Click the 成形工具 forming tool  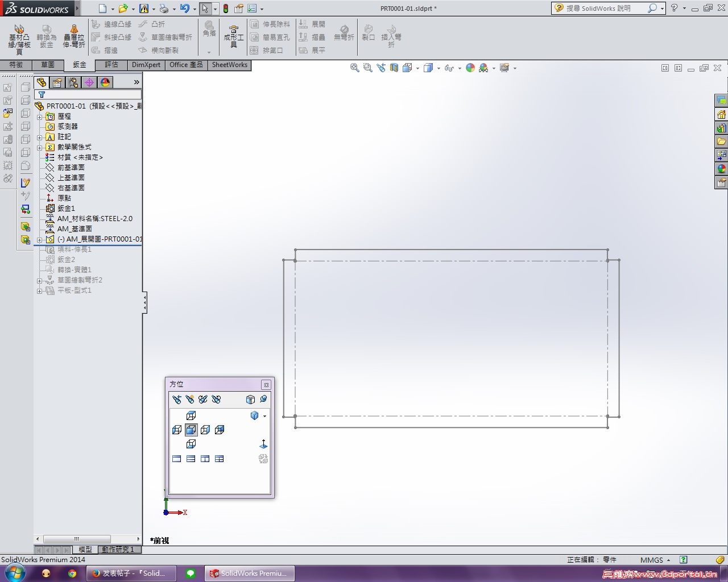pyautogui.click(x=234, y=37)
